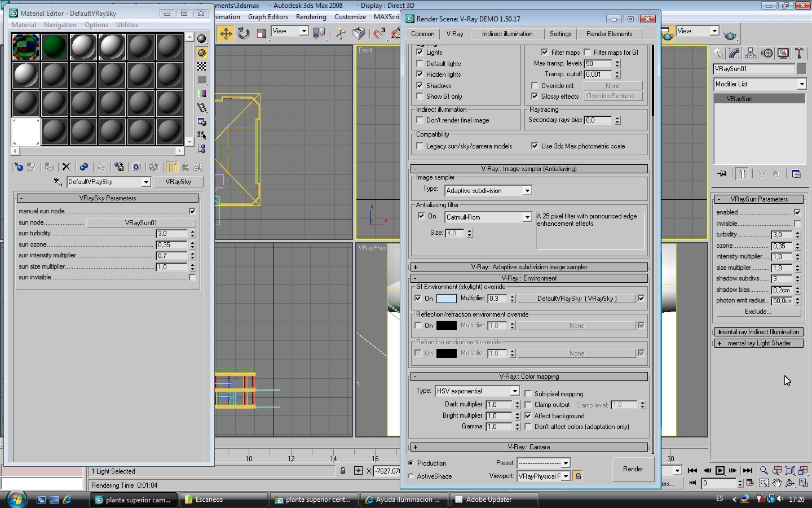
Task: Select the Select and Rotate tool
Action: (244, 33)
